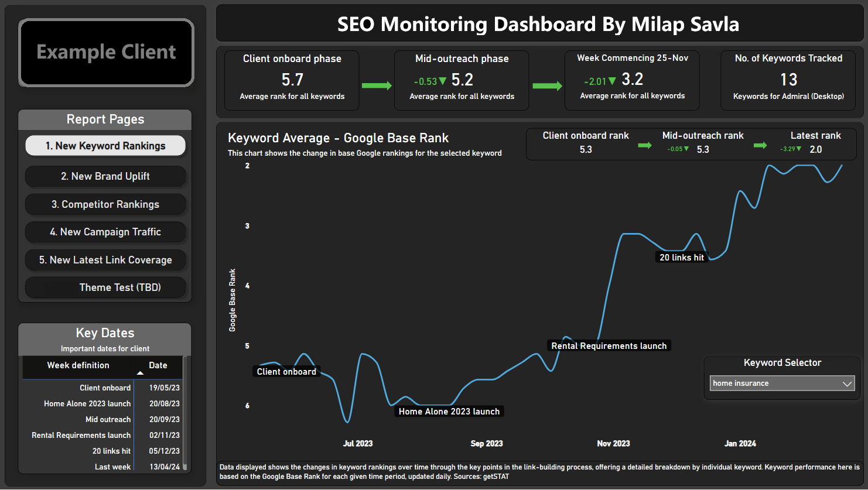This screenshot has width=868, height=490.
Task: Click the down triangle next to -3.29
Action: point(799,149)
